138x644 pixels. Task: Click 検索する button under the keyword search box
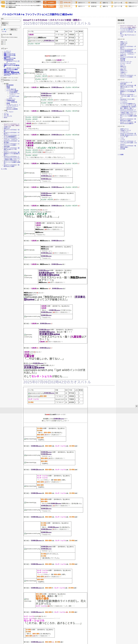(x=5, y=23)
